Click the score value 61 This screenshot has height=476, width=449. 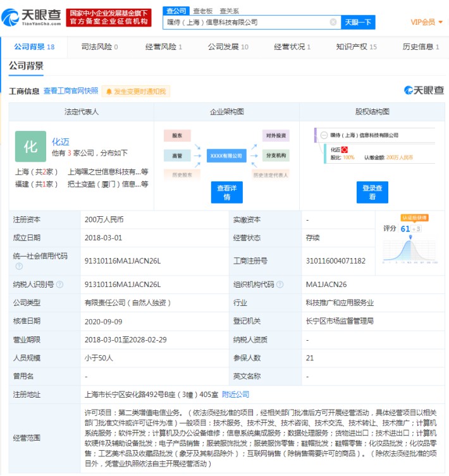pyautogui.click(x=405, y=229)
